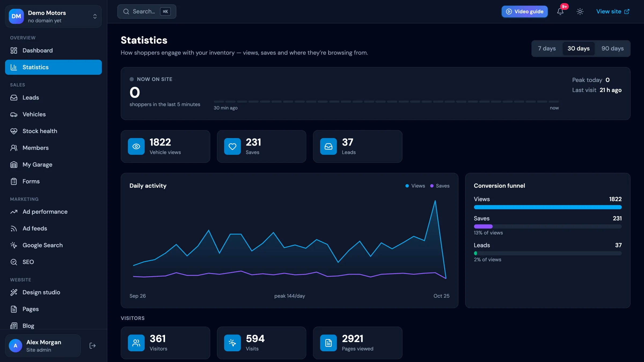Click the DM logo avatar
The width and height of the screenshot is (644, 362).
coord(16,16)
